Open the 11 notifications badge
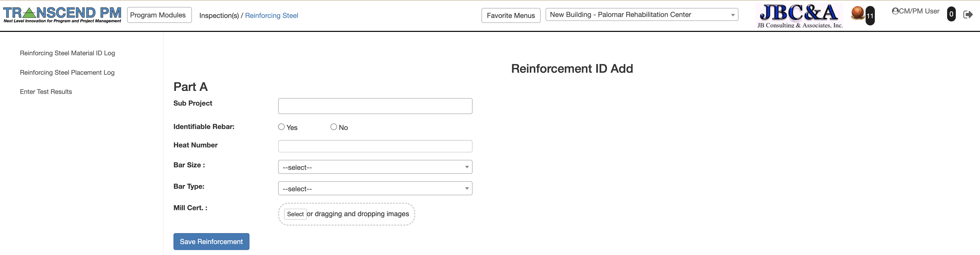Viewport: 980px width, 255px height. coord(870,16)
